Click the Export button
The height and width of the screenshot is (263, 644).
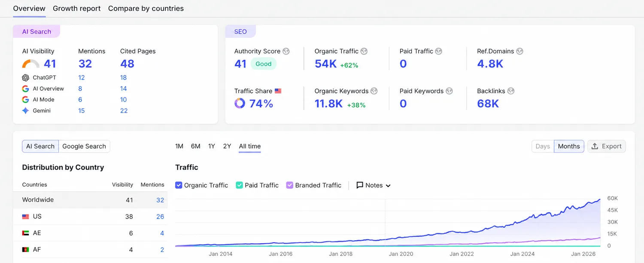pos(607,146)
